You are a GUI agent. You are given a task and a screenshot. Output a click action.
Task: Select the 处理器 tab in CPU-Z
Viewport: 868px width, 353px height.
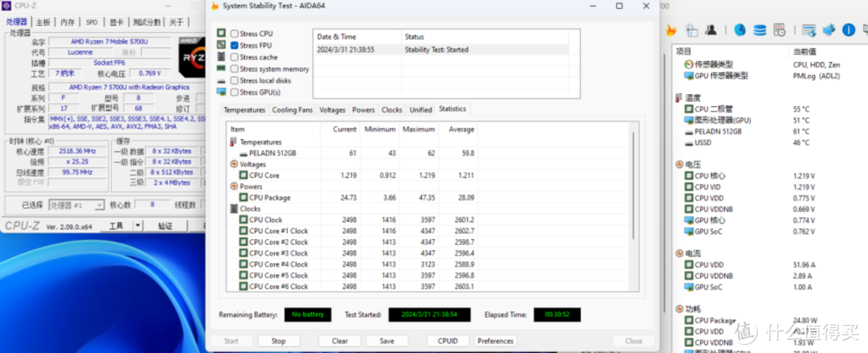click(x=17, y=22)
